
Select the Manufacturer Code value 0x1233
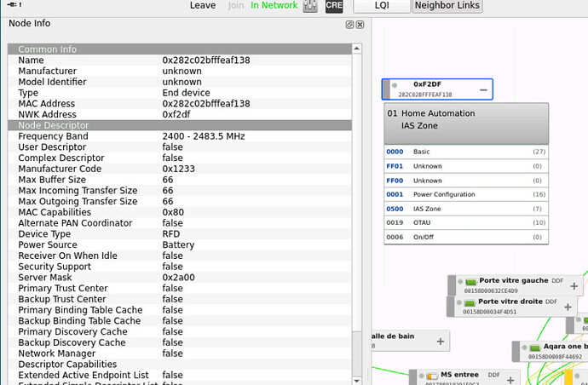coord(178,169)
